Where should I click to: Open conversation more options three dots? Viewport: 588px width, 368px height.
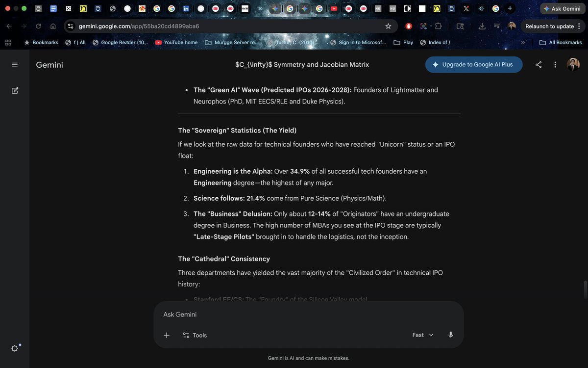coord(555,65)
